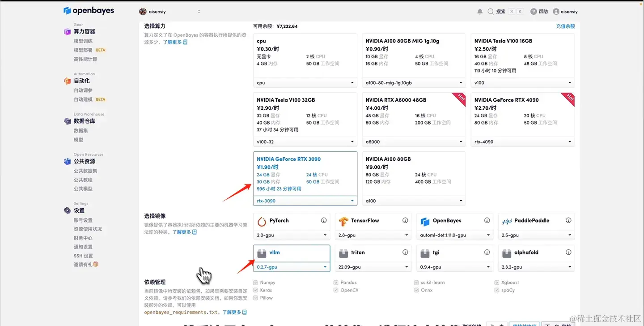Show info for the tgi image
Viewport: 644px width, 326px height.
487,253
